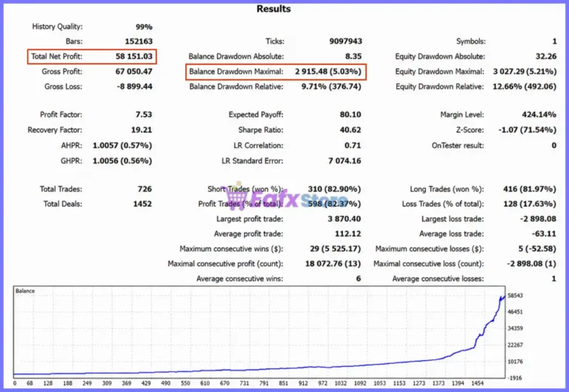Click the Recovery Factor value 19.21
The width and height of the screenshot is (569, 392).
[142, 130]
